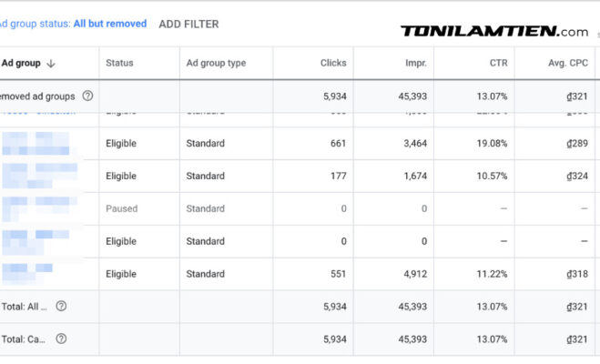Select the ₫324 average CPC value
This screenshot has height=364, width=600.
577,176
